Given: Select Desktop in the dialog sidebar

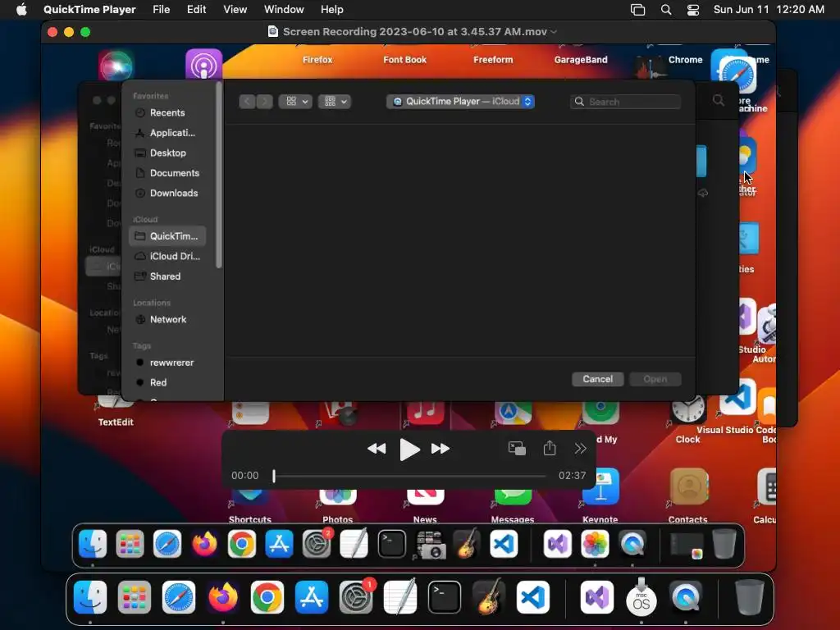Looking at the screenshot, I should (167, 153).
